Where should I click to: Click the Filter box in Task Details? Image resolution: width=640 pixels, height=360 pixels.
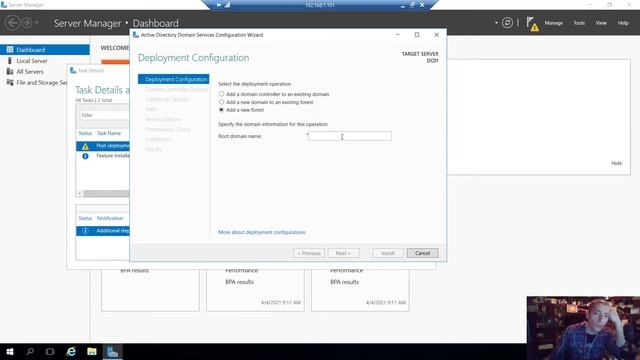104,115
